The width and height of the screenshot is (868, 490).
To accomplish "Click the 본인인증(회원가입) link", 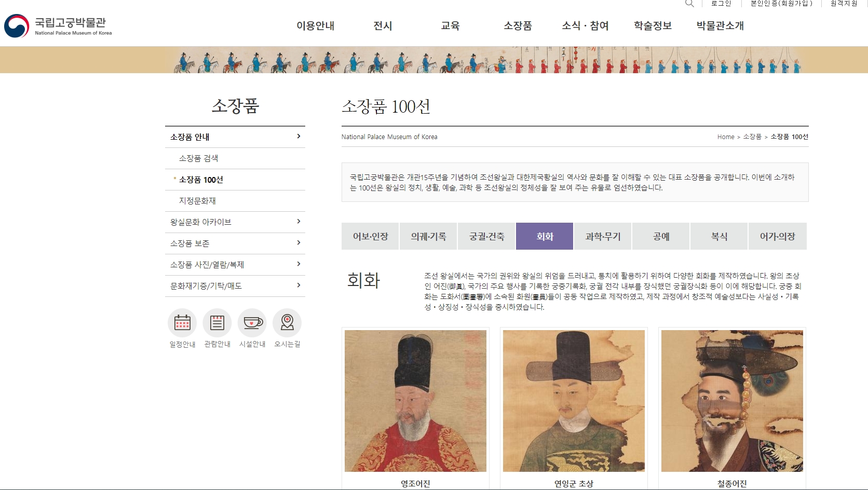I will coord(781,3).
